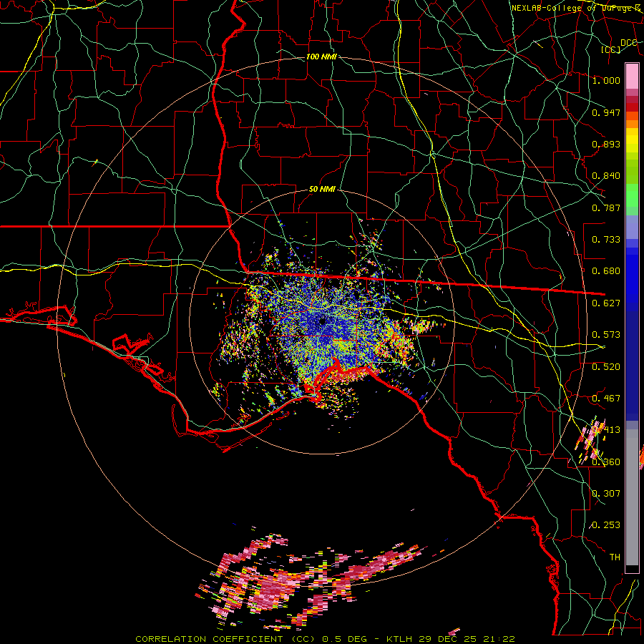Click the 0.573 scale value
This screenshot has height=644, width=644.
tap(606, 335)
